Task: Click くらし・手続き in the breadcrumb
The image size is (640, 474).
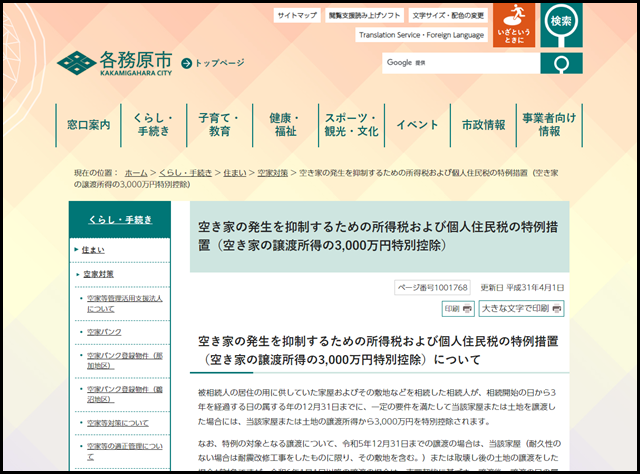Action: click(x=185, y=173)
